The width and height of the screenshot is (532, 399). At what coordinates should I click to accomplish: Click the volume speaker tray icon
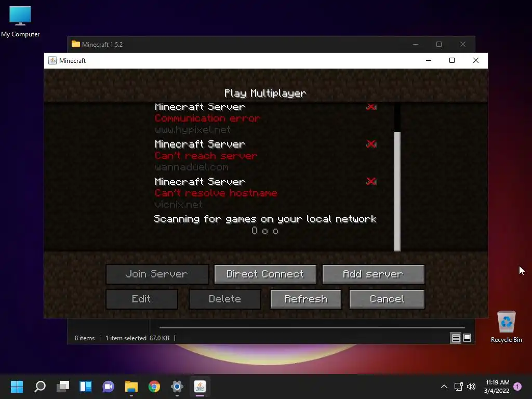[x=471, y=387]
